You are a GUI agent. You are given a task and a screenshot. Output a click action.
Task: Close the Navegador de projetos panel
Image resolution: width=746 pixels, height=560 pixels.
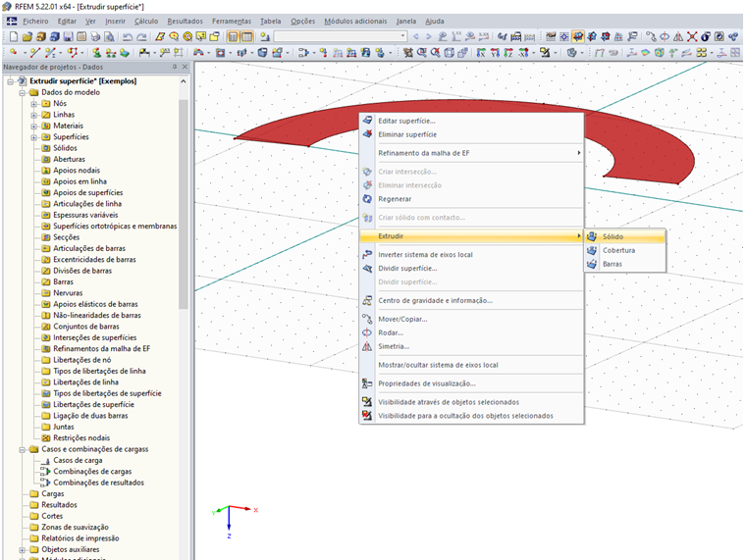pyautogui.click(x=186, y=67)
